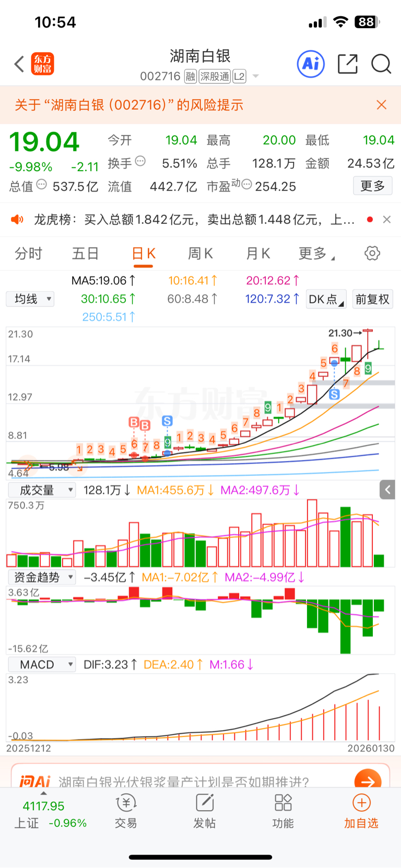Open 龙虎榜 news ticker text
This screenshot has width=401, height=868.
click(194, 220)
